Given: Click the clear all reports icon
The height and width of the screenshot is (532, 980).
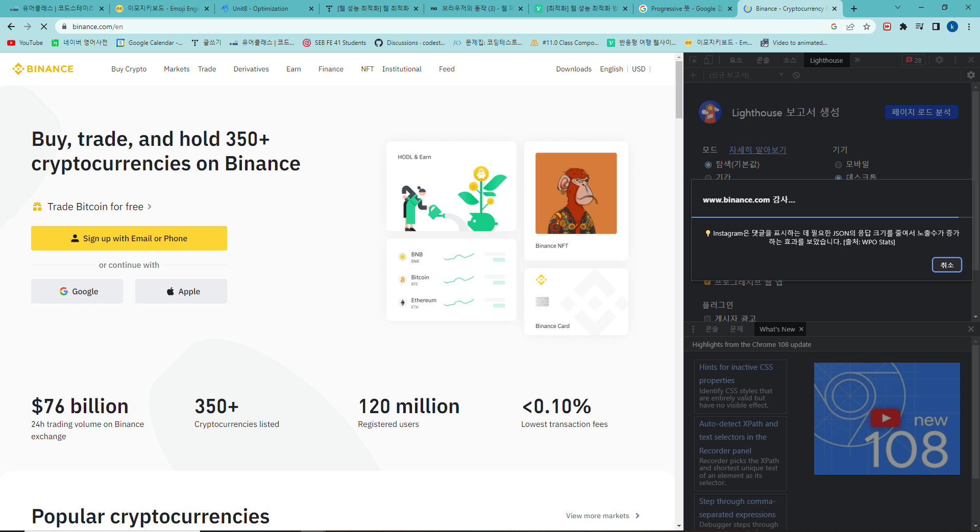Looking at the screenshot, I should coord(796,75).
